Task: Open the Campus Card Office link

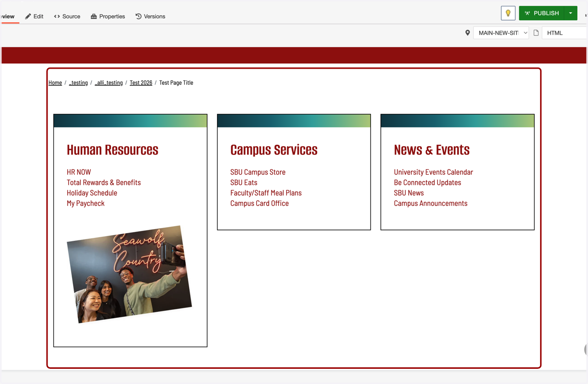Action: click(x=260, y=204)
